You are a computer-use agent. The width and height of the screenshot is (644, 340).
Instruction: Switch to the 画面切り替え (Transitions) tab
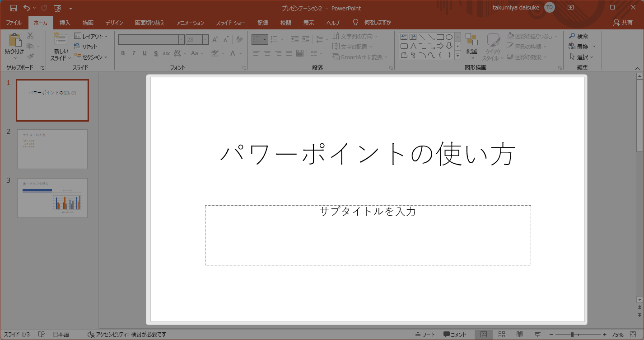tap(149, 23)
